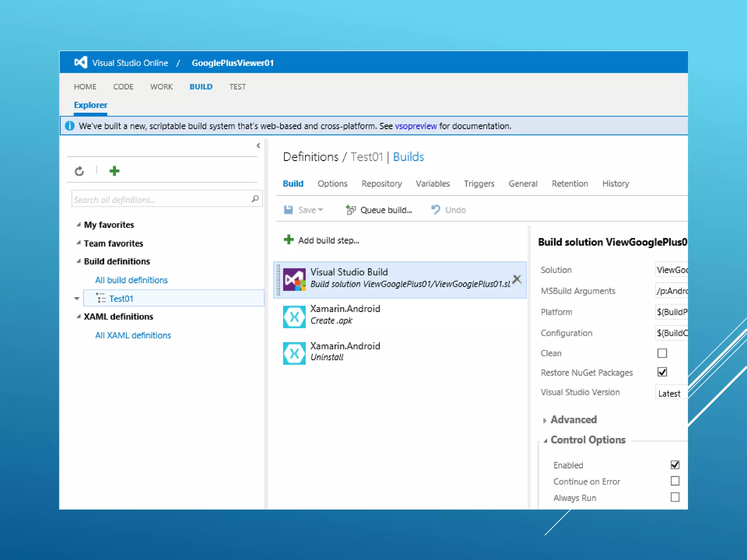This screenshot has width=747, height=560.
Task: Expand the Advanced section
Action: point(573,420)
